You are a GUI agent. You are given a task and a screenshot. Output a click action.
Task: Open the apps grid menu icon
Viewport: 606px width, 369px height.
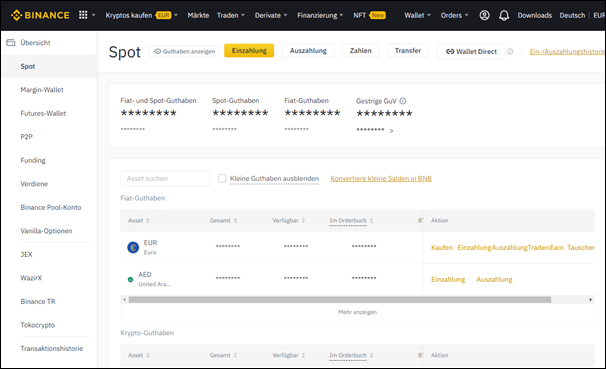[83, 15]
